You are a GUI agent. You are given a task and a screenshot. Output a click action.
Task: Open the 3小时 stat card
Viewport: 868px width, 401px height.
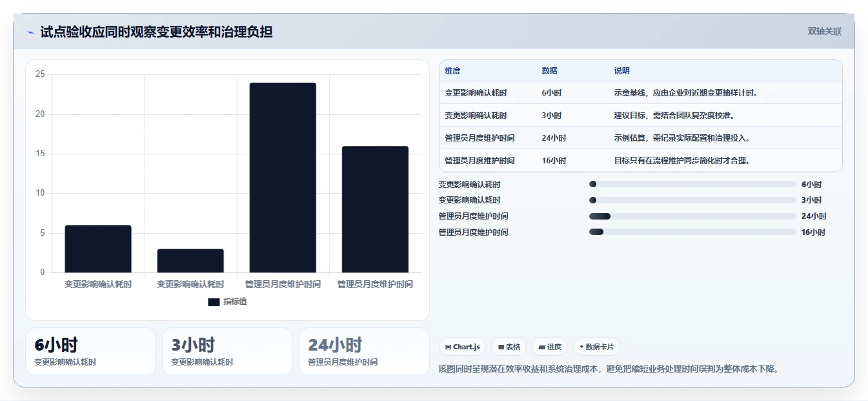tap(227, 351)
